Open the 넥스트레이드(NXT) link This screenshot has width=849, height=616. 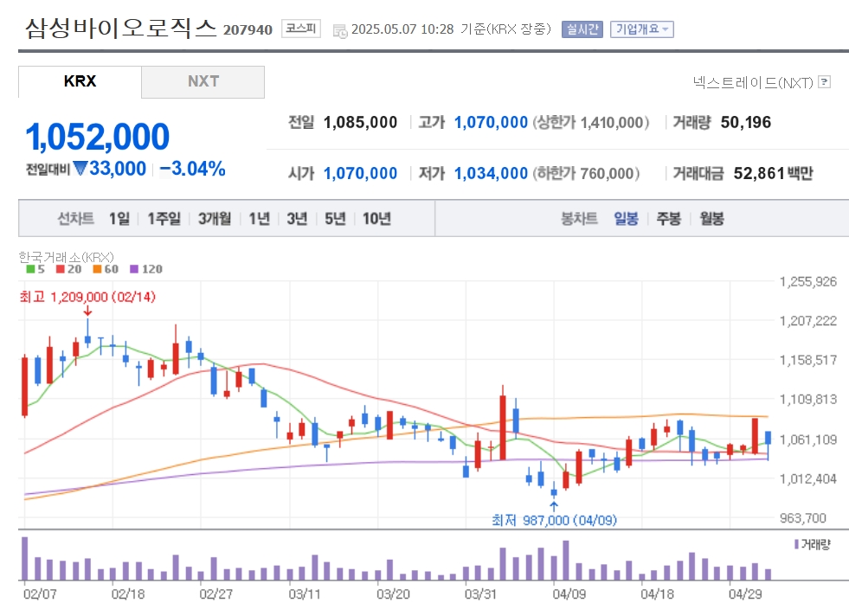coord(753,82)
